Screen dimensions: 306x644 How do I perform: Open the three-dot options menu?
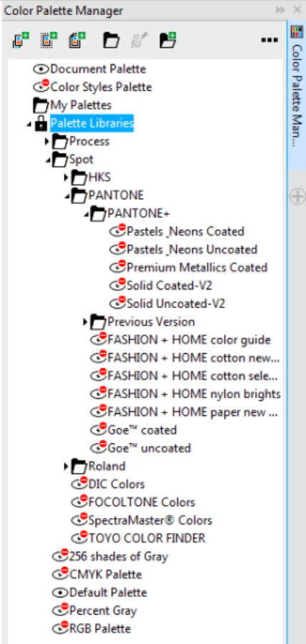coord(270,40)
